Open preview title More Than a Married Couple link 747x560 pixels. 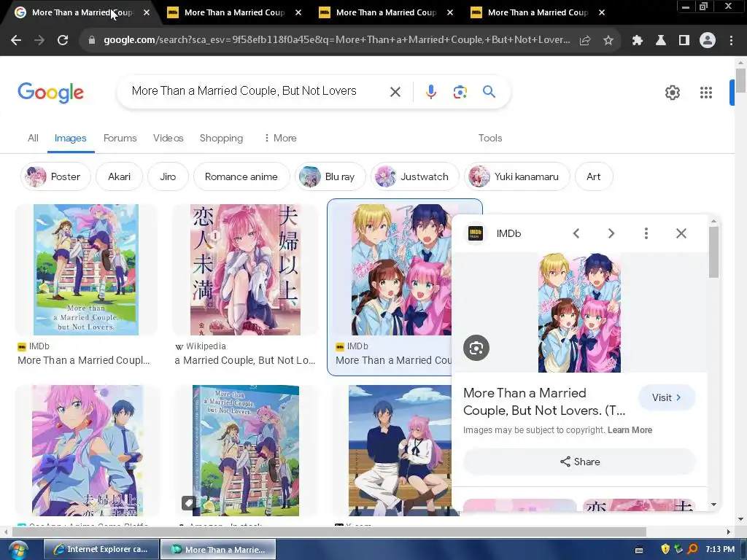[x=544, y=402]
